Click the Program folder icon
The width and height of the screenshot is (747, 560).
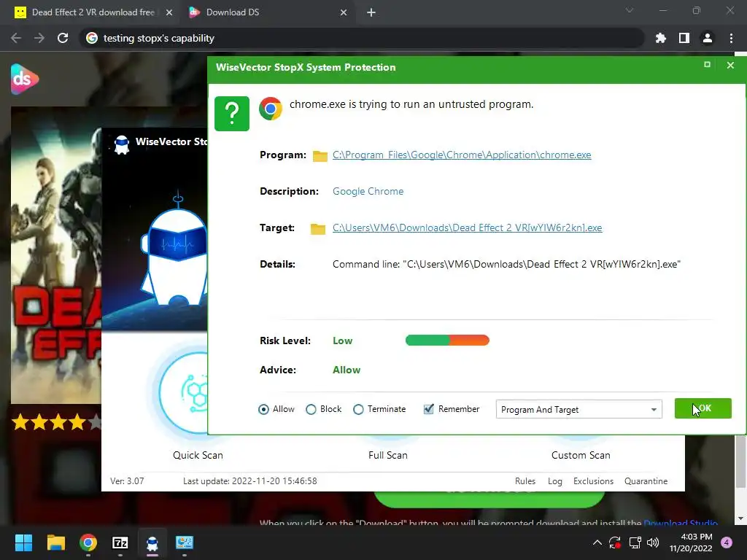320,156
